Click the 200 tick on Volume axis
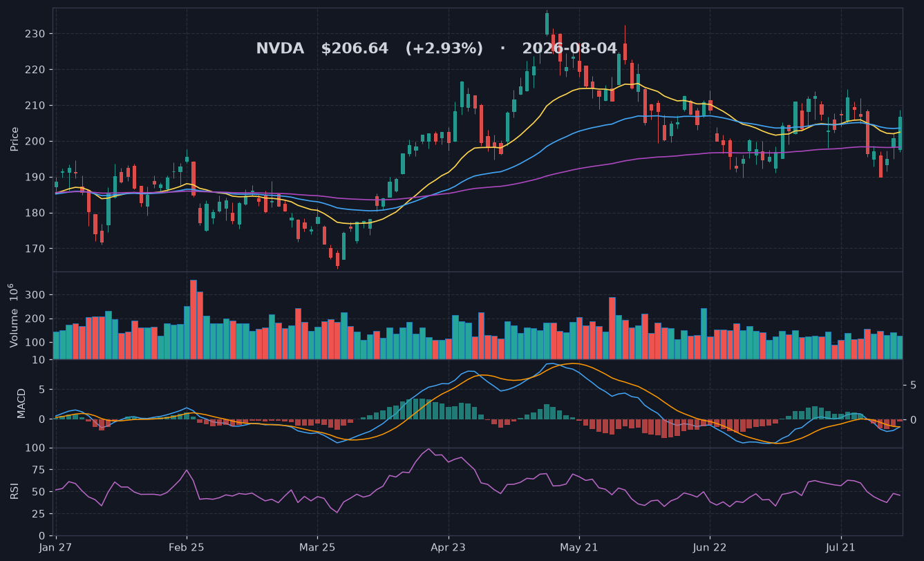This screenshot has width=924, height=561. coord(36,319)
